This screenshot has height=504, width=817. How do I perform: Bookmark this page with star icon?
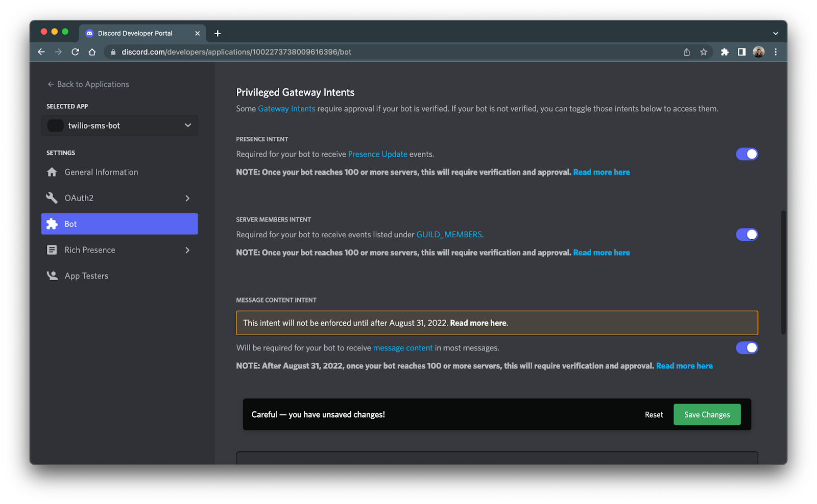(x=704, y=52)
